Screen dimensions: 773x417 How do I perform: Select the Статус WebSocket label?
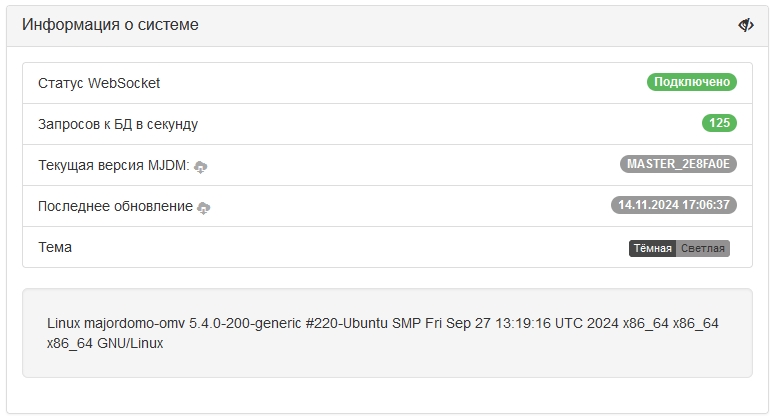point(99,83)
